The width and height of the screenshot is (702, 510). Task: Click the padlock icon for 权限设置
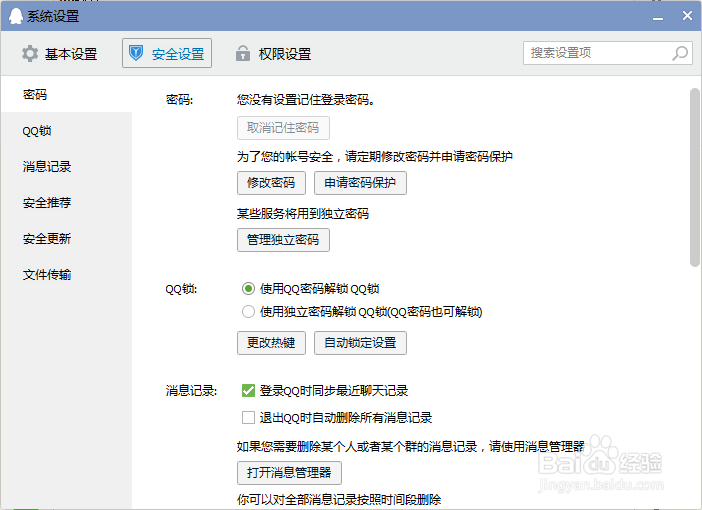click(x=243, y=53)
